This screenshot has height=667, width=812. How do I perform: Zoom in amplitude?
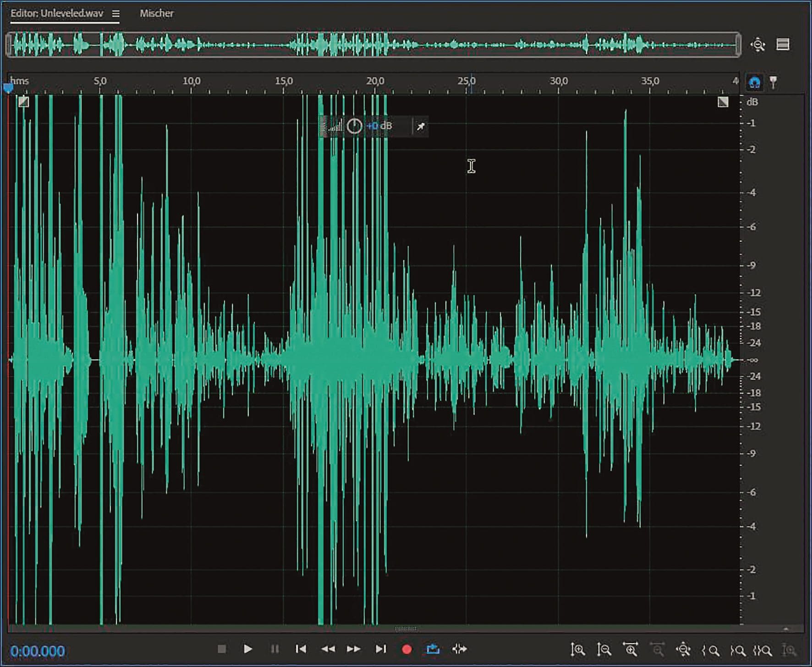(x=578, y=649)
